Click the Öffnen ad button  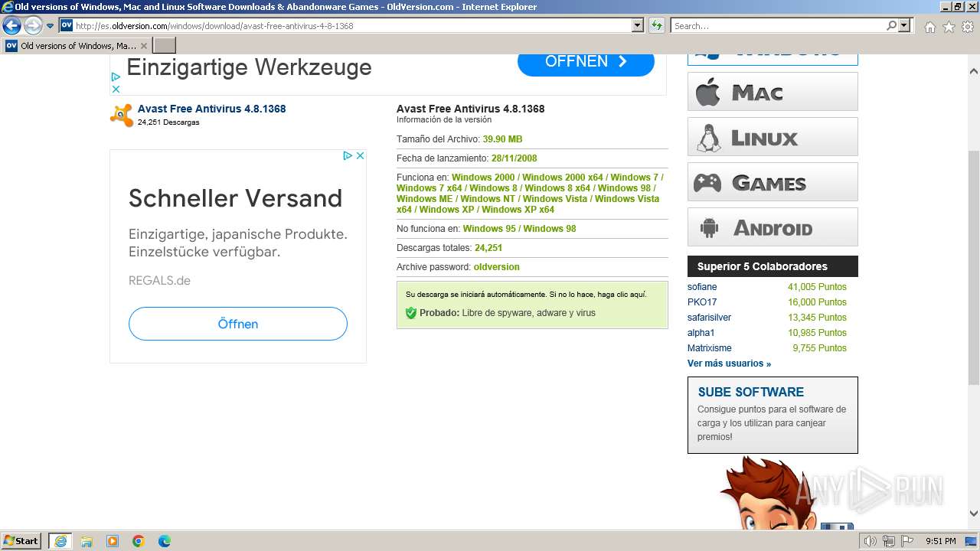click(238, 324)
